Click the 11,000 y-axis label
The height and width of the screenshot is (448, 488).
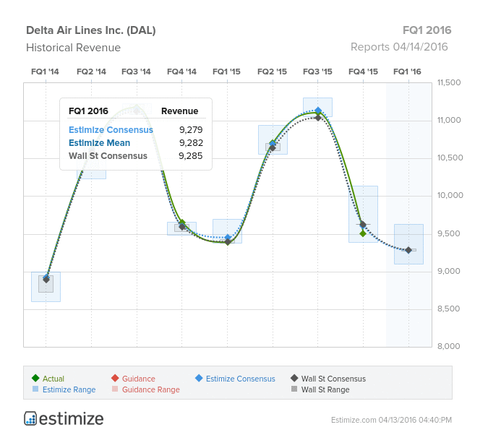tap(449, 120)
